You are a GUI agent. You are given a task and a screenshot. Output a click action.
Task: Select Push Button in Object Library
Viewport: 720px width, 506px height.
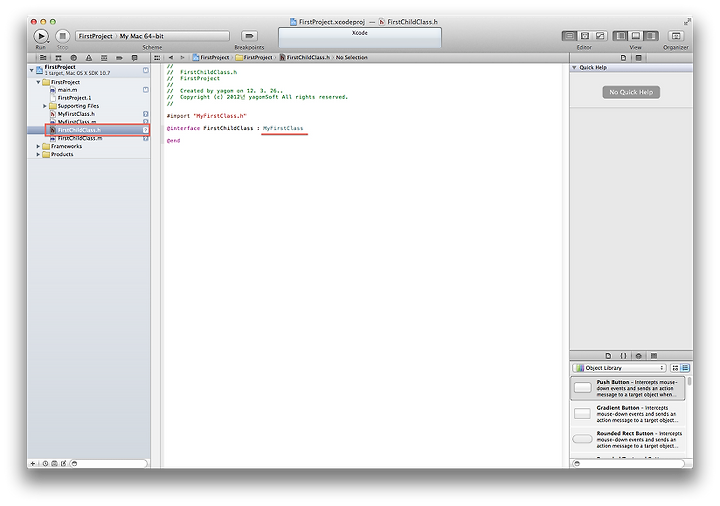pos(628,388)
